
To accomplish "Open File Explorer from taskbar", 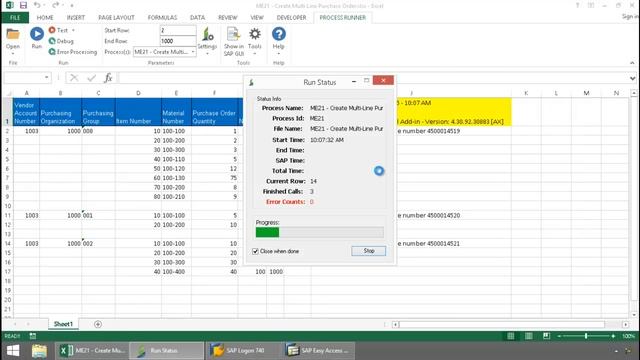I will (x=39, y=351).
